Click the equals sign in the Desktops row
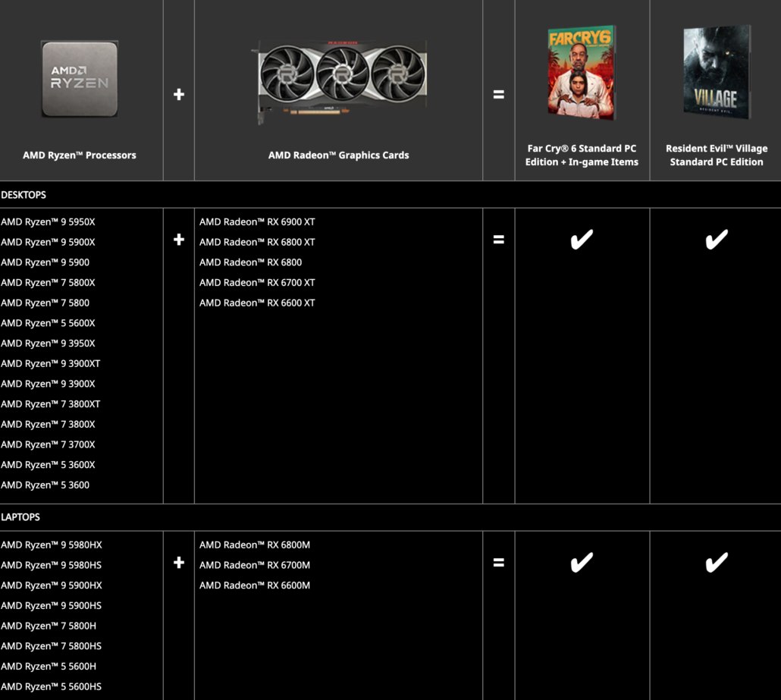The width and height of the screenshot is (781, 700). [499, 240]
